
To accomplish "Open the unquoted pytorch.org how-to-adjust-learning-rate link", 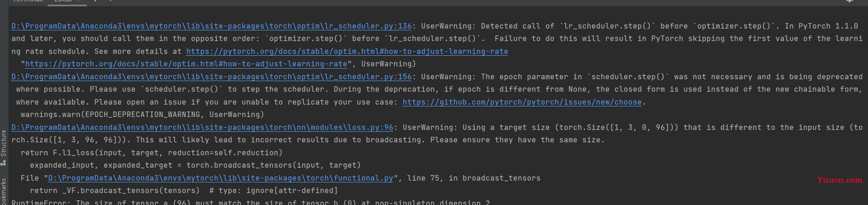I will pyautogui.click(x=347, y=52).
